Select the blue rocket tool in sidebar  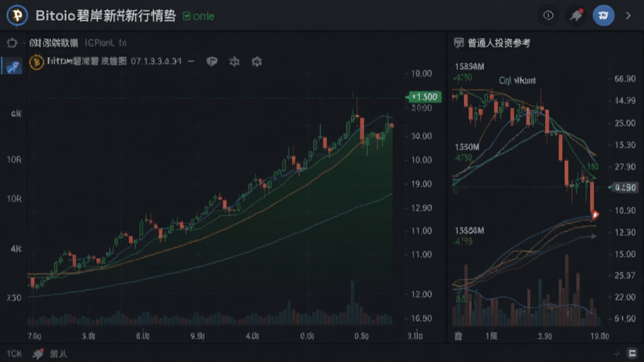click(x=13, y=66)
